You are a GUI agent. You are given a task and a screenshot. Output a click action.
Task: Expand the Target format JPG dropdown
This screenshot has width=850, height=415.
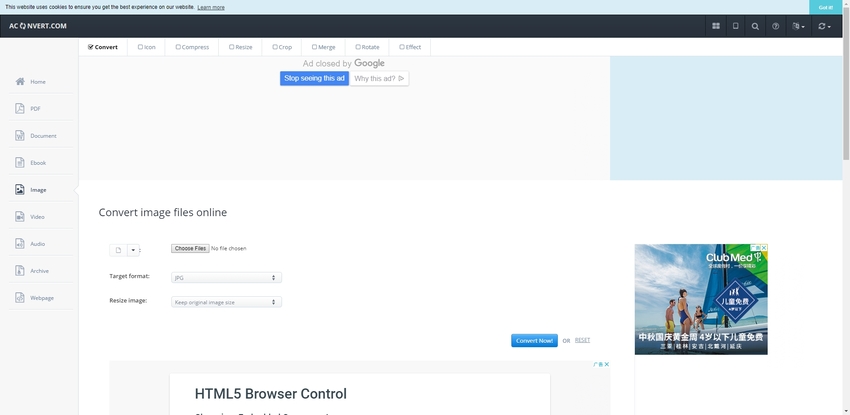click(x=226, y=277)
